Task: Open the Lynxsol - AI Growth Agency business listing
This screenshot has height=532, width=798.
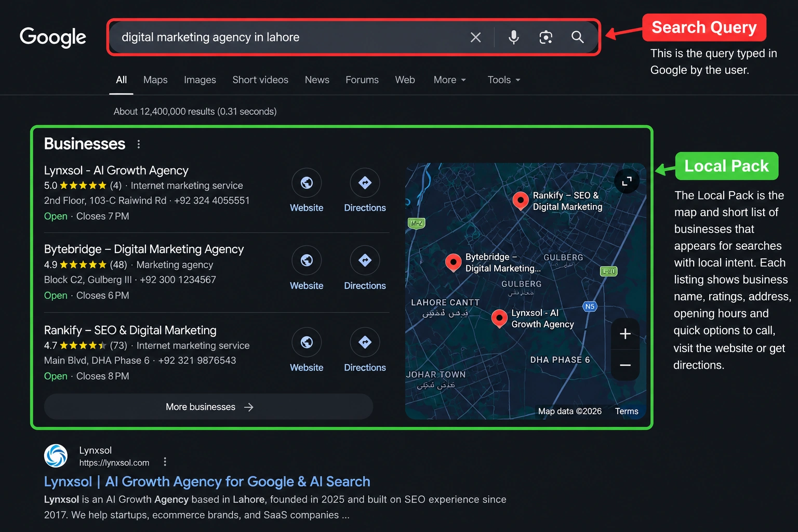Action: tap(116, 170)
